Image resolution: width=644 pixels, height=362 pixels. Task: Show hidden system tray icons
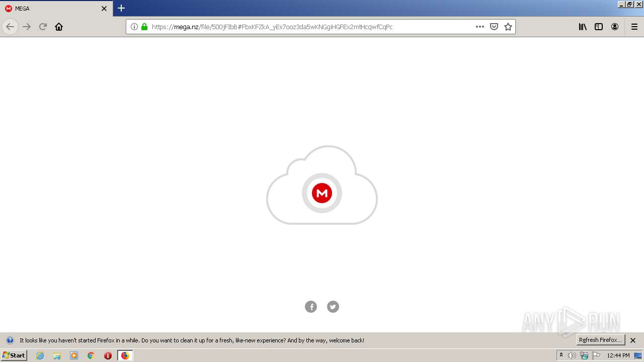[561, 355]
